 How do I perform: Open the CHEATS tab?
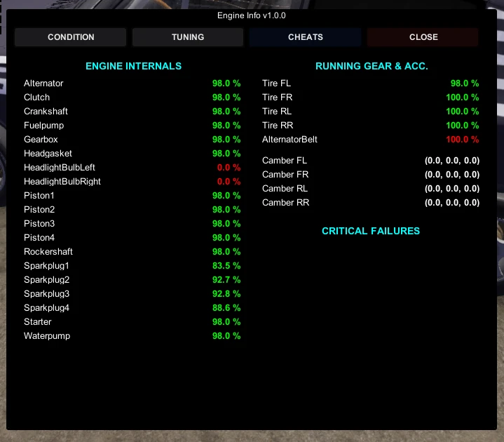pyautogui.click(x=306, y=37)
